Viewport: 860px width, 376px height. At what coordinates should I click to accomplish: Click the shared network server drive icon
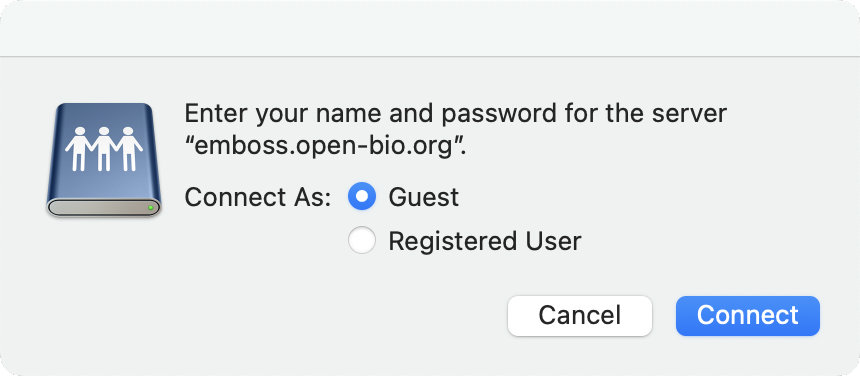pos(104,159)
